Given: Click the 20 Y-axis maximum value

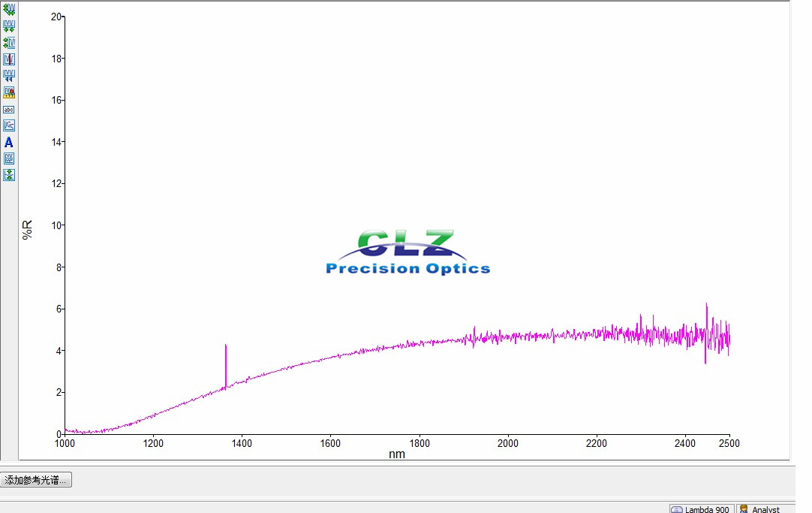Looking at the screenshot, I should [55, 17].
